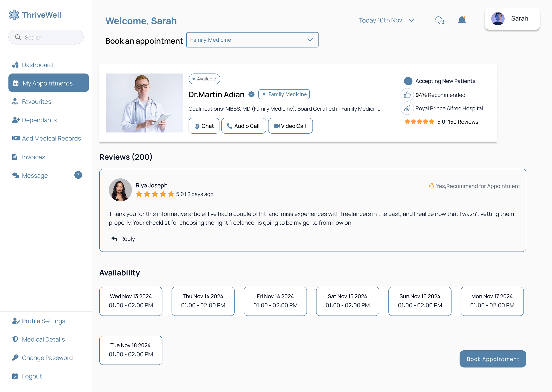Click the verified badge beside Dr.Martin Adian

point(251,94)
